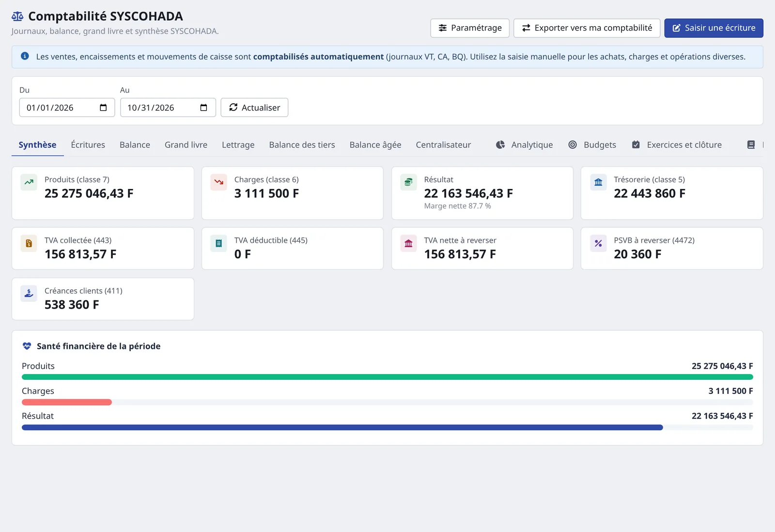This screenshot has height=532, width=775.
Task: Click the TVA collectée invoice icon
Action: [29, 243]
